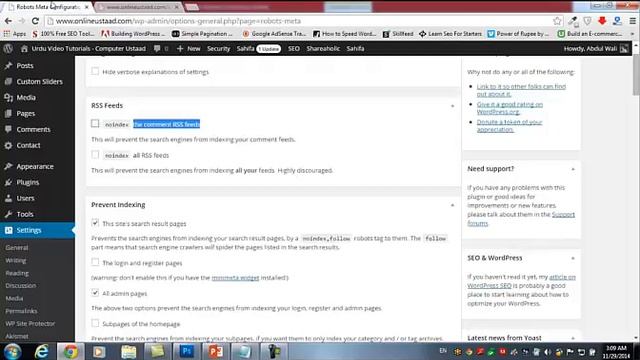
Task: Open Windows Start button
Action: [x=12, y=351]
